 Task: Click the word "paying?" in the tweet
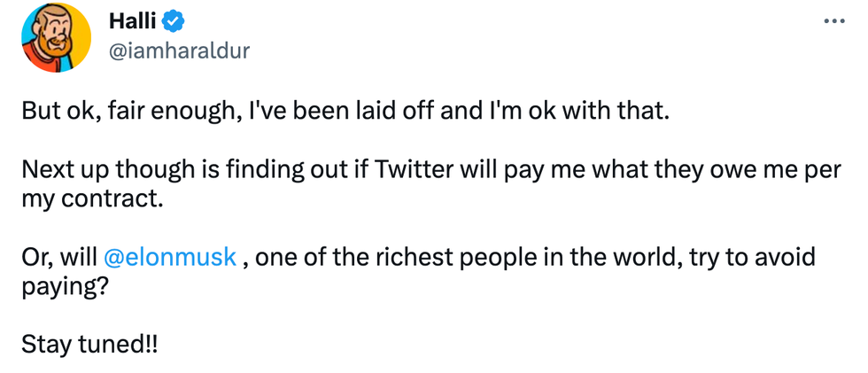click(x=64, y=285)
